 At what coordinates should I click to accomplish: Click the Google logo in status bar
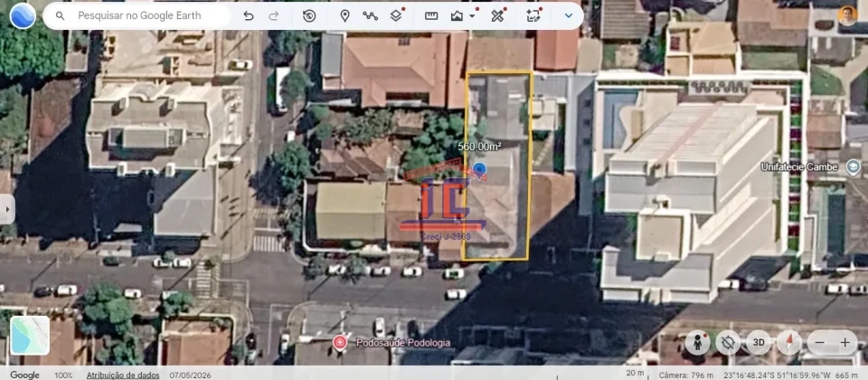24,375
